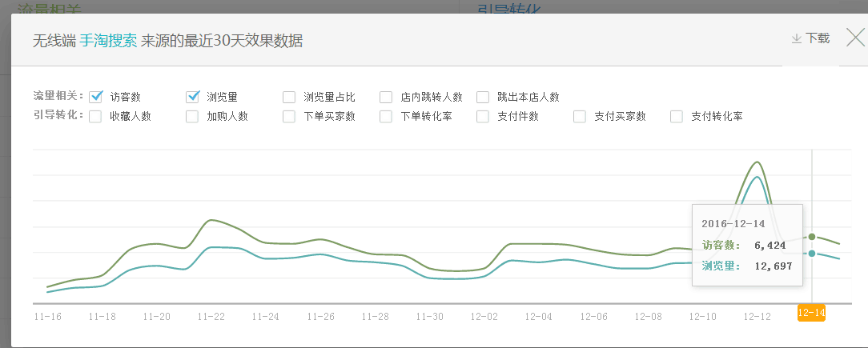Enable the 跳出本店人数 checkbox
This screenshot has width=868, height=348.
pyautogui.click(x=483, y=98)
